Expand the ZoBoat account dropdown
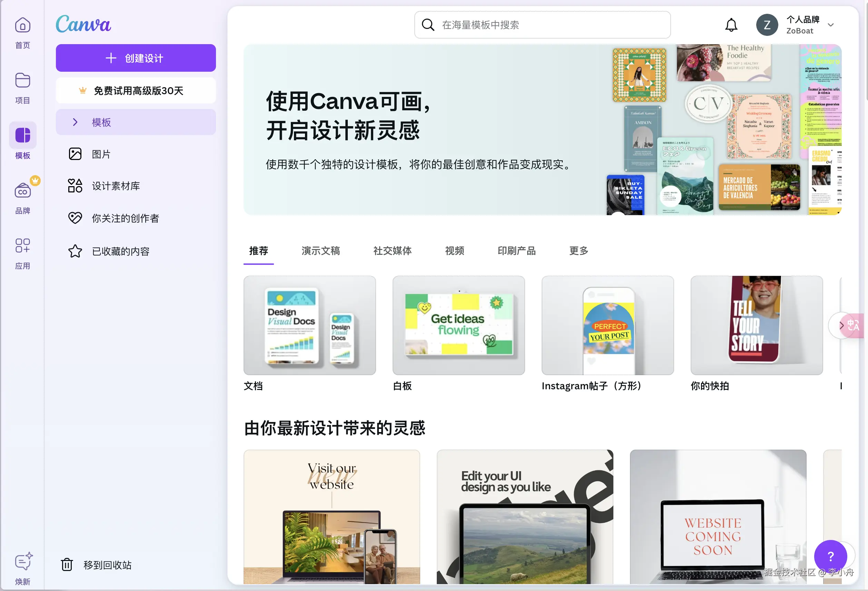The image size is (868, 591). (x=831, y=24)
